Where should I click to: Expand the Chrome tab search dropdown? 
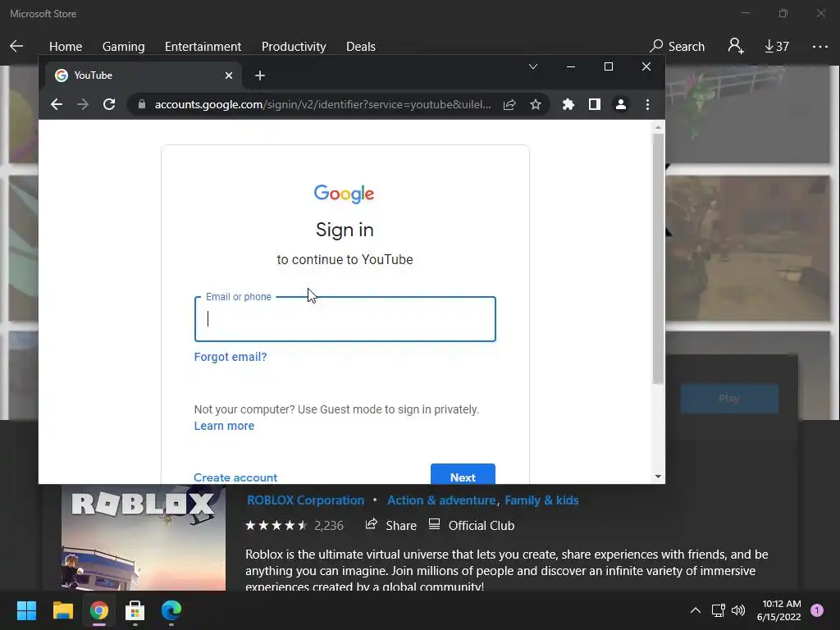pyautogui.click(x=533, y=66)
